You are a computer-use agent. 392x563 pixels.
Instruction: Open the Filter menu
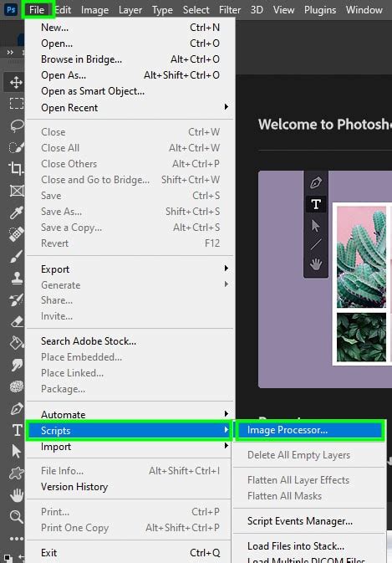point(230,10)
